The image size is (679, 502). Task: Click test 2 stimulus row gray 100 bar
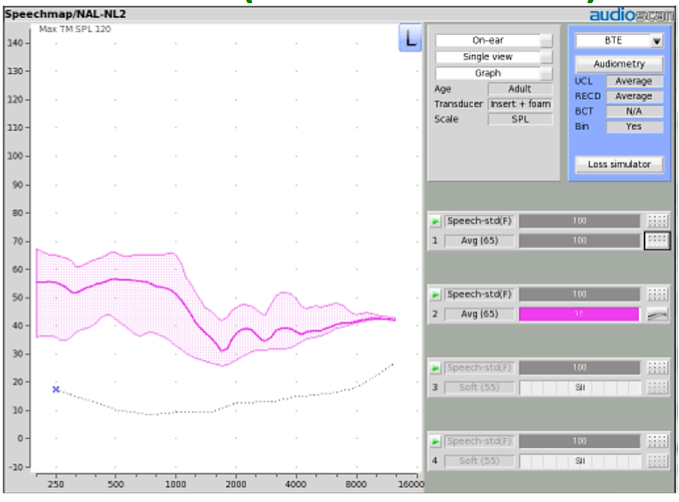[579, 295]
